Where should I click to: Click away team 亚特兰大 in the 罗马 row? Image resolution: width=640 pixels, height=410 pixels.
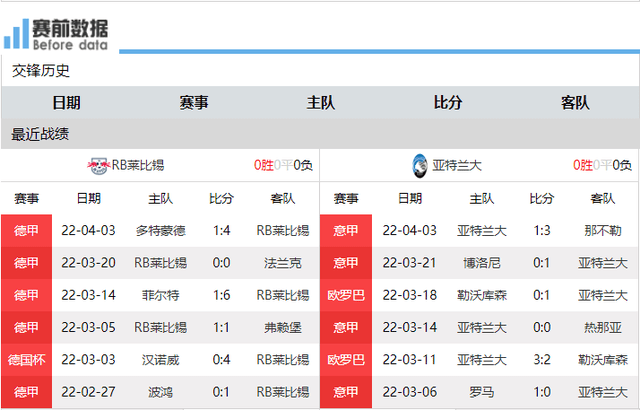coord(603,392)
